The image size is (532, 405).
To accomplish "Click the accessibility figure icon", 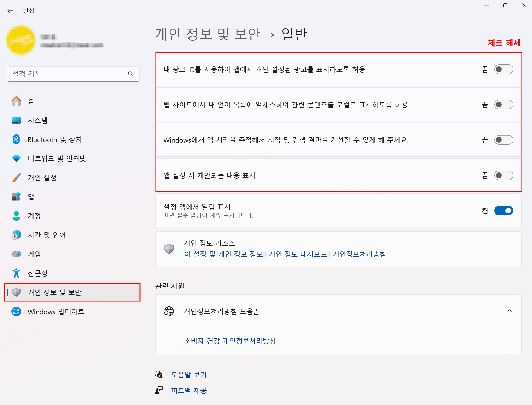I will click(16, 273).
